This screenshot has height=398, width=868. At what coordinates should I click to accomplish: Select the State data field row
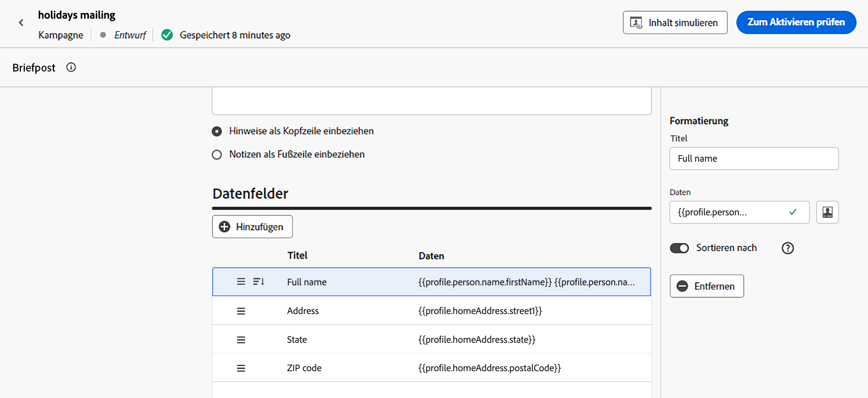coord(431,339)
